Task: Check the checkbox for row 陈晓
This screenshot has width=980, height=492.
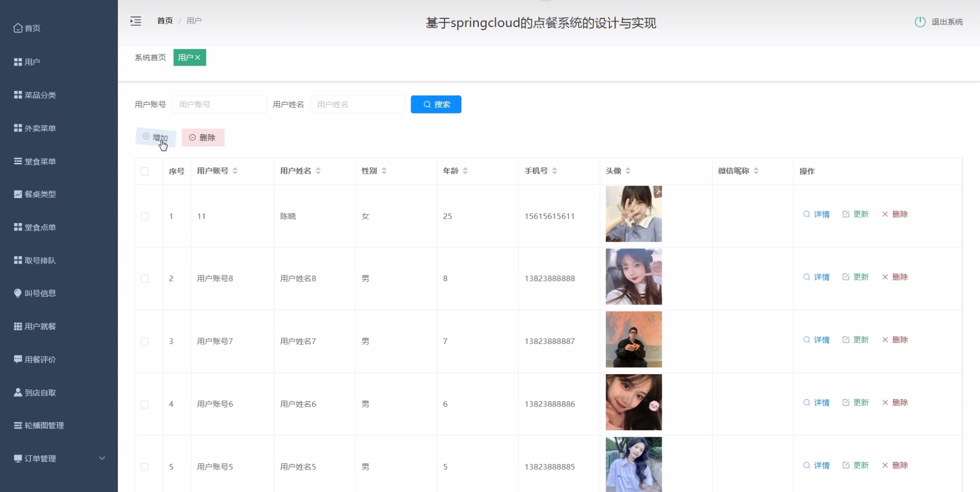Action: tap(145, 216)
